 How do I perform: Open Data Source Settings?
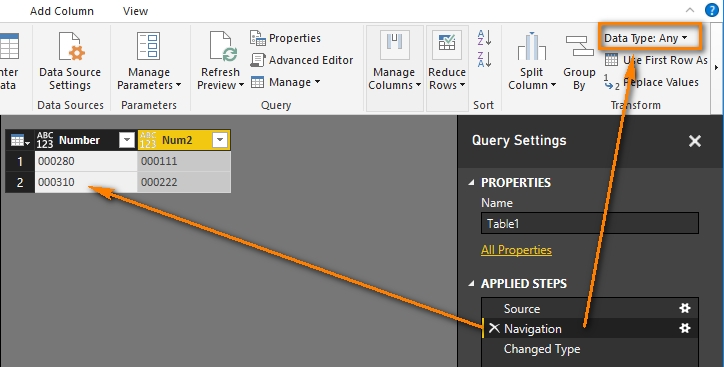[70, 60]
